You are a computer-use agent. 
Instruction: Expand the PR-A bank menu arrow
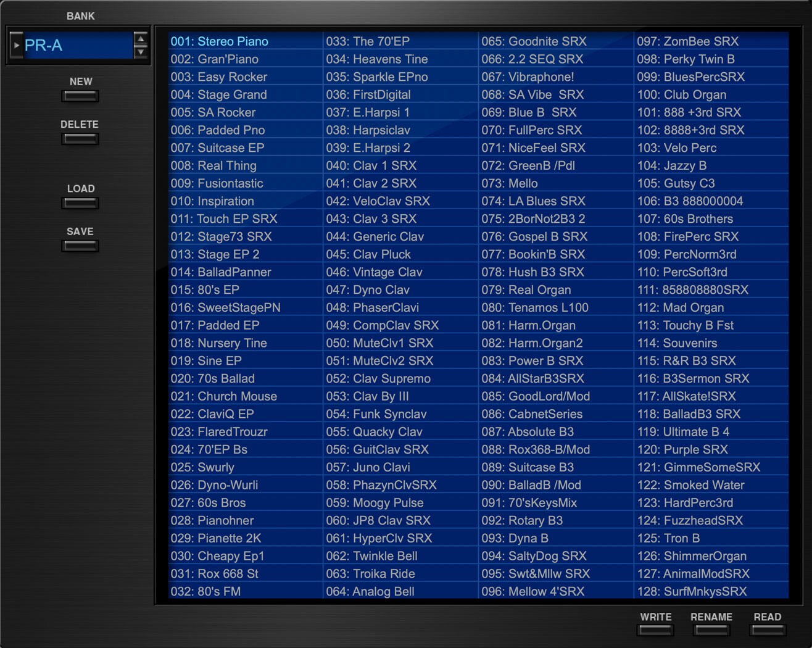pyautogui.click(x=17, y=45)
